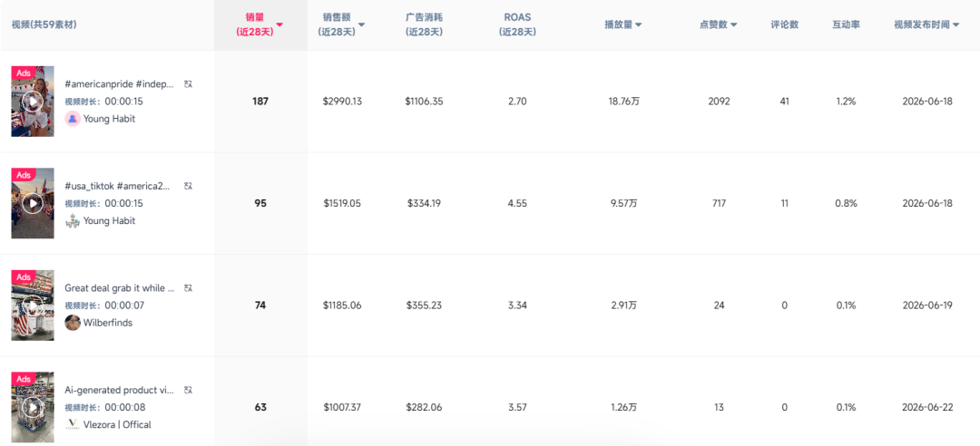Open Young Habit name on #usa_tiktok row
Image resolution: width=980 pixels, height=446 pixels.
(110, 220)
